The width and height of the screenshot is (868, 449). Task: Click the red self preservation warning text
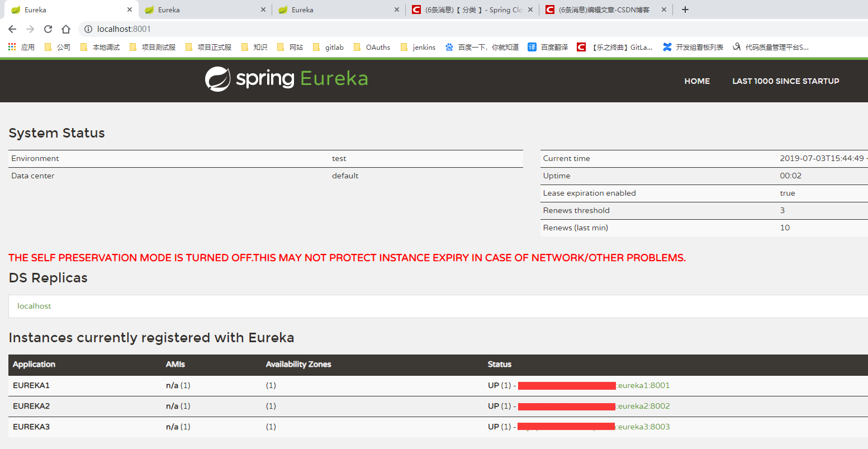click(347, 258)
